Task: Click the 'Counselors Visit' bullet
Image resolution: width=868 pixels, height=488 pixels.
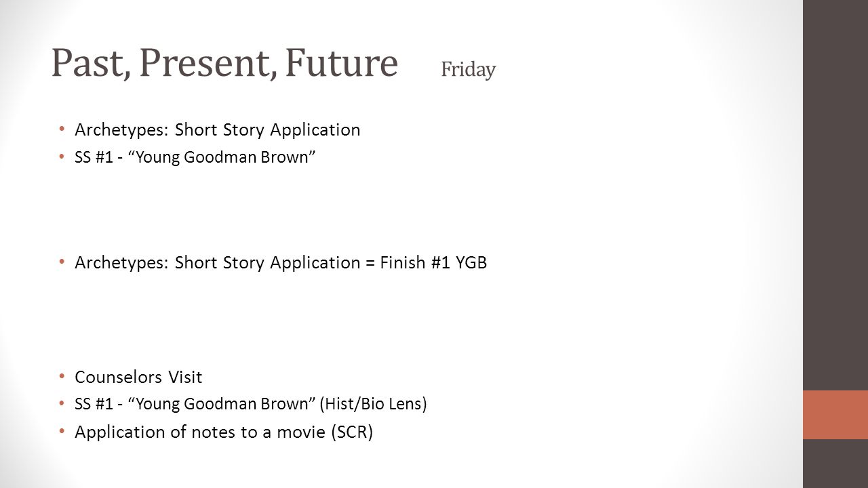Action: click(138, 377)
